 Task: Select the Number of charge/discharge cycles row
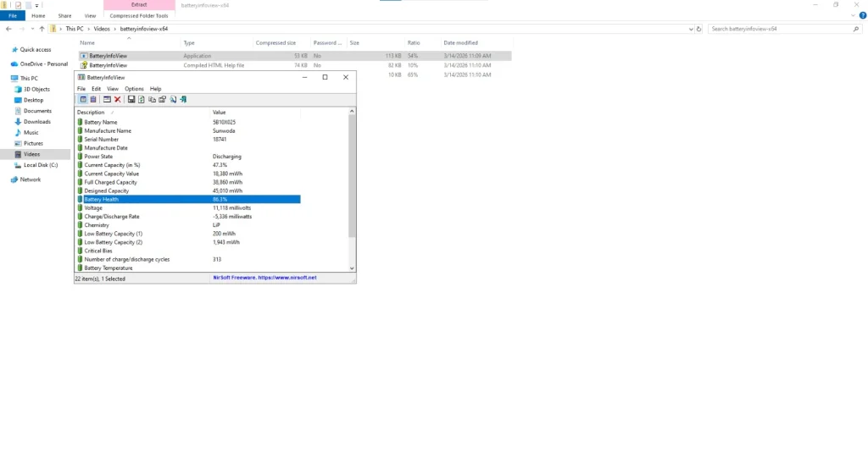click(x=188, y=259)
